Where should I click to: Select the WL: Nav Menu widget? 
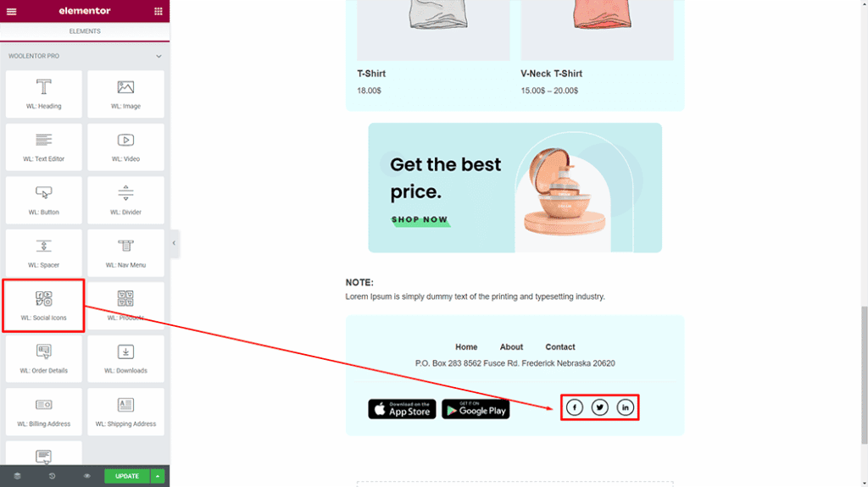click(x=125, y=253)
